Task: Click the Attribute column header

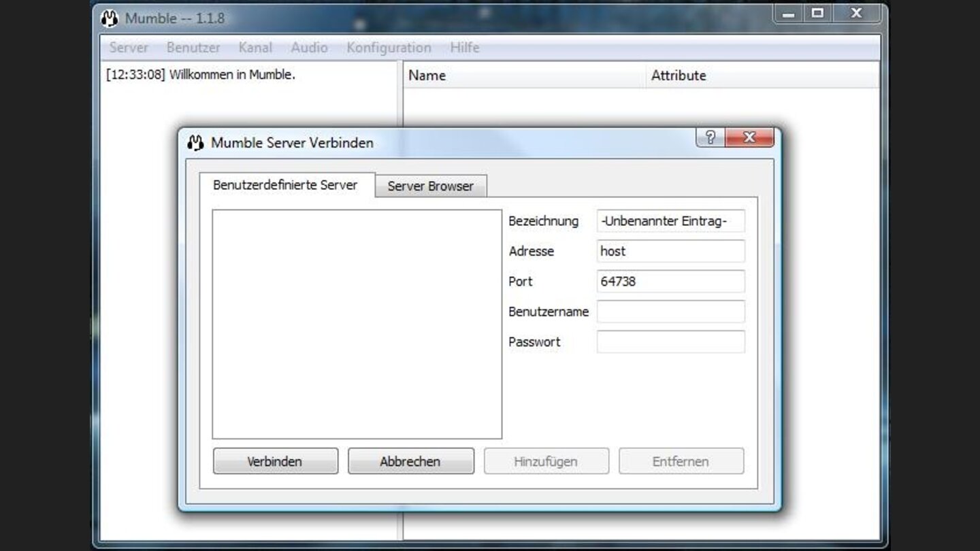Action: 762,76
